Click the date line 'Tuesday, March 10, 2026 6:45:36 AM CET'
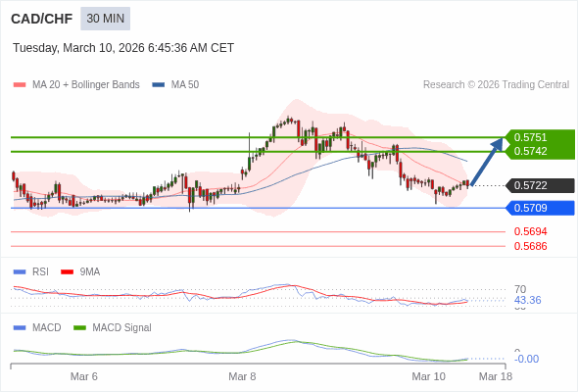 pyautogui.click(x=123, y=48)
